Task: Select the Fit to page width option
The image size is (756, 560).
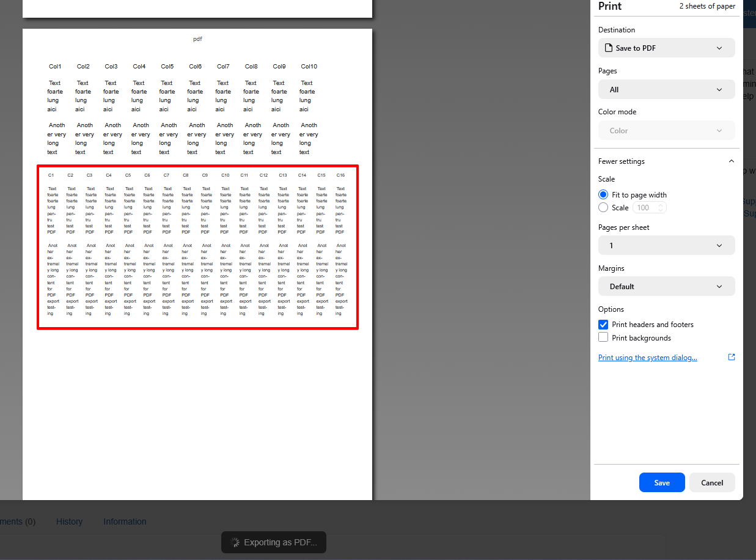Action: [603, 195]
